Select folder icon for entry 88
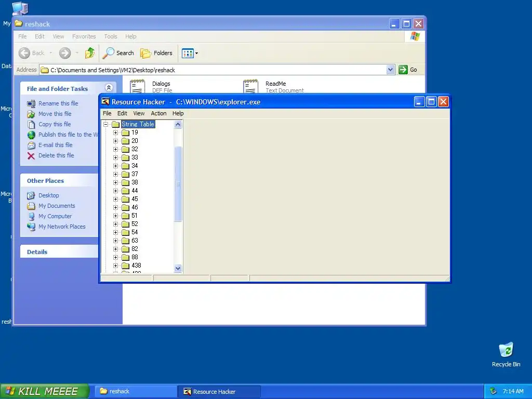532x399 pixels. pyautogui.click(x=126, y=257)
